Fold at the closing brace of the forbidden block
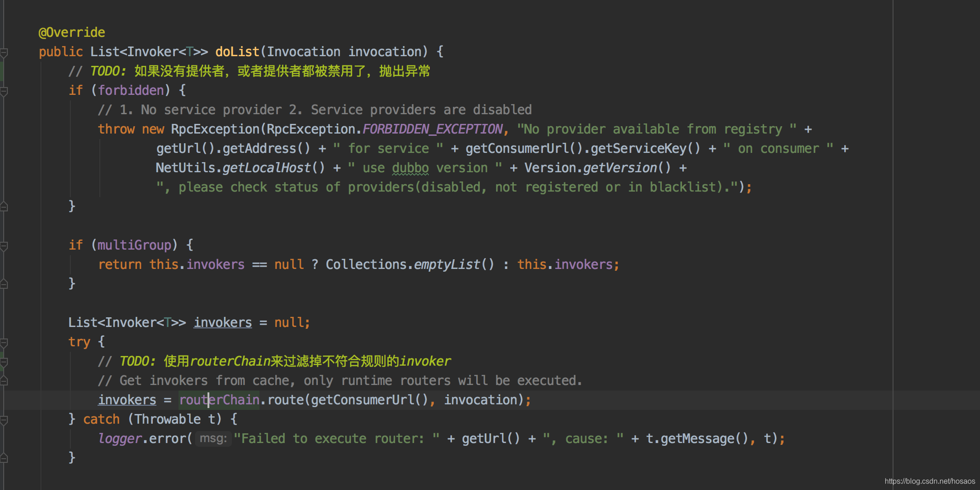The image size is (980, 490). pos(4,207)
